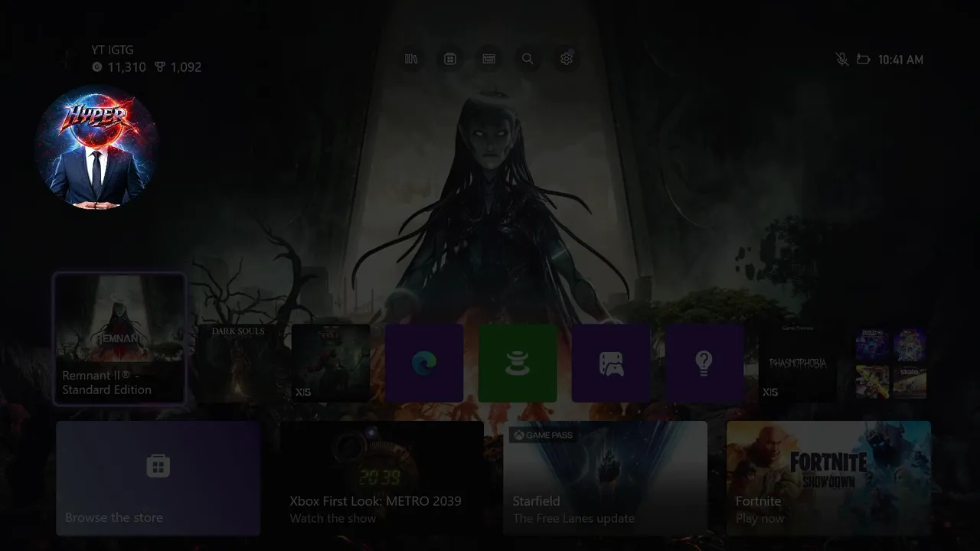Open the Game Pass icon in top bar

[x=489, y=59]
